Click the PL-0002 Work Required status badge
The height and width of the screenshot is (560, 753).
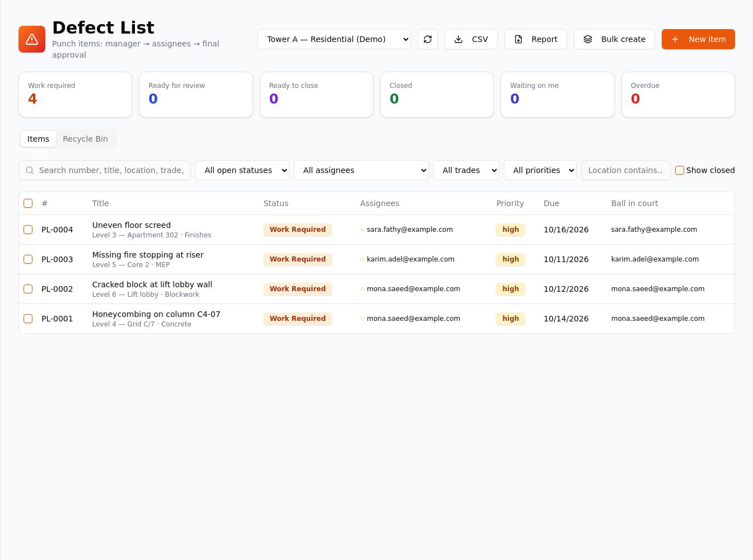coord(298,289)
